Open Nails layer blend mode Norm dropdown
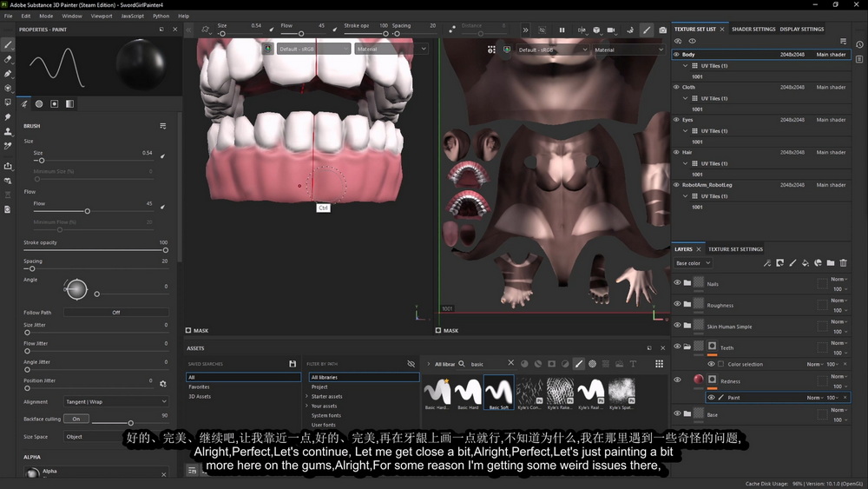 (x=838, y=279)
